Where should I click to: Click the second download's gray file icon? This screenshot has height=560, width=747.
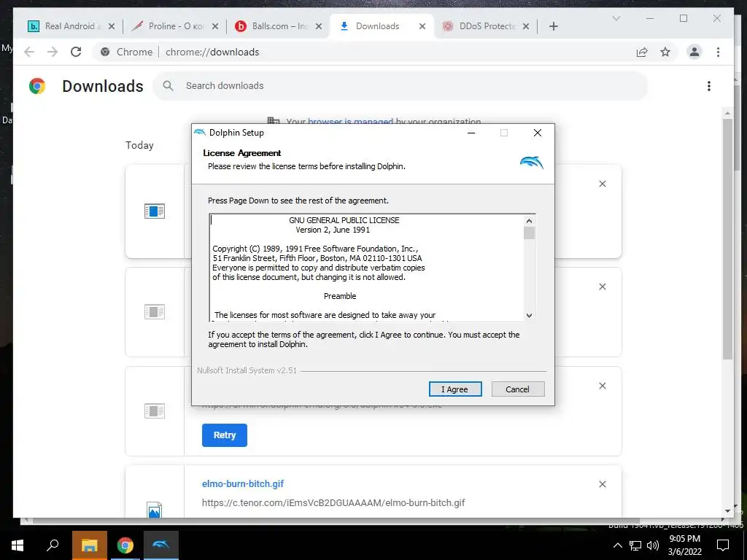click(x=155, y=312)
